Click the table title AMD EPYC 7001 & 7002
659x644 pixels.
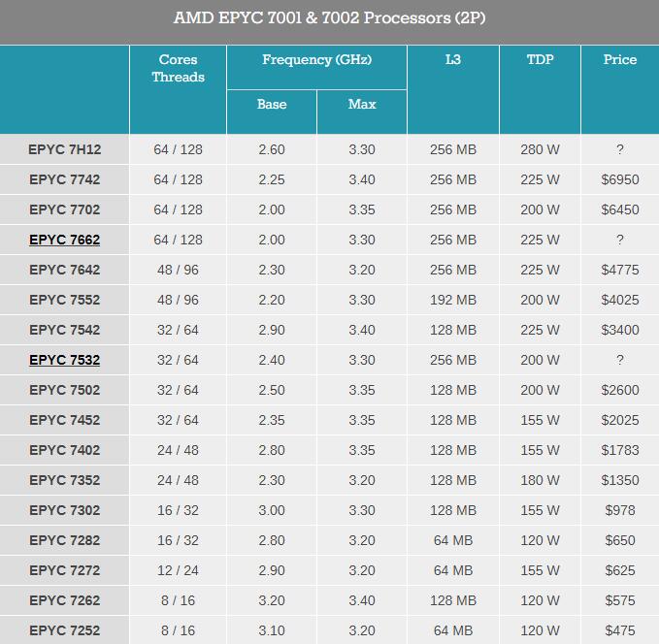pos(329,18)
